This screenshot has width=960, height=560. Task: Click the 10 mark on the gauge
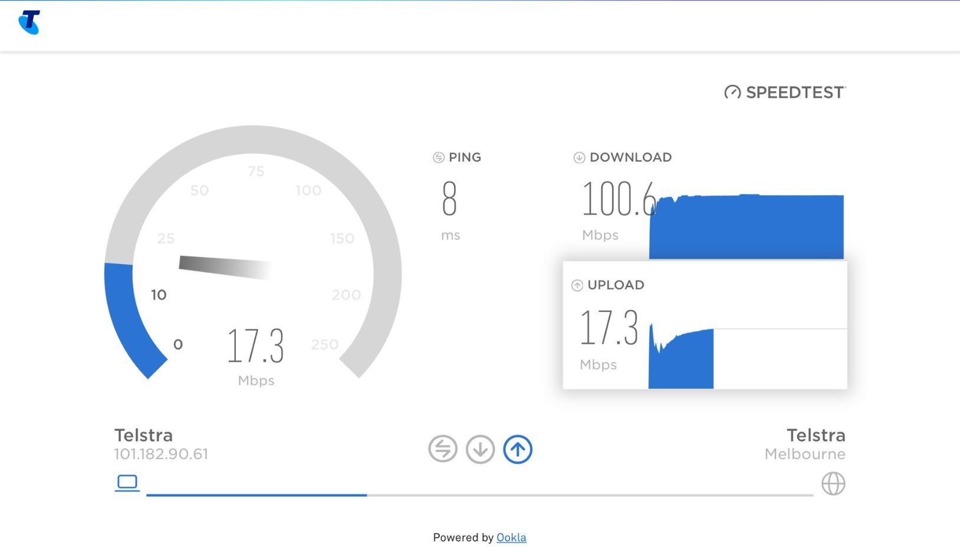click(159, 295)
